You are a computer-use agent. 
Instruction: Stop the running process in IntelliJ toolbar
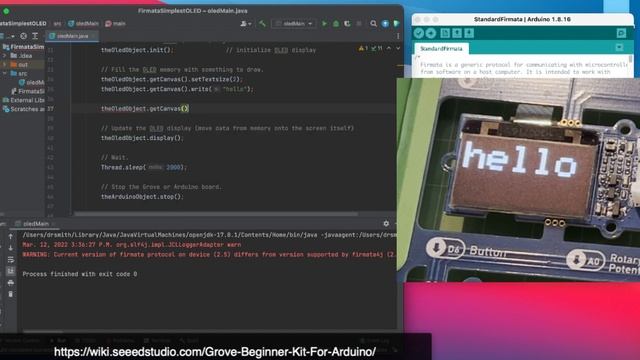(x=359, y=24)
